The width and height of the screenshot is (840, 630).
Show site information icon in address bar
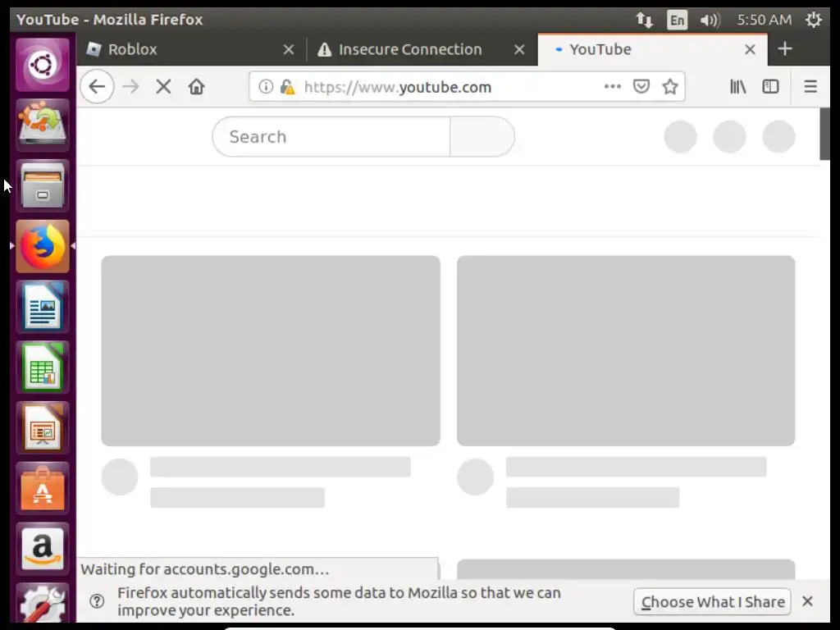(266, 86)
